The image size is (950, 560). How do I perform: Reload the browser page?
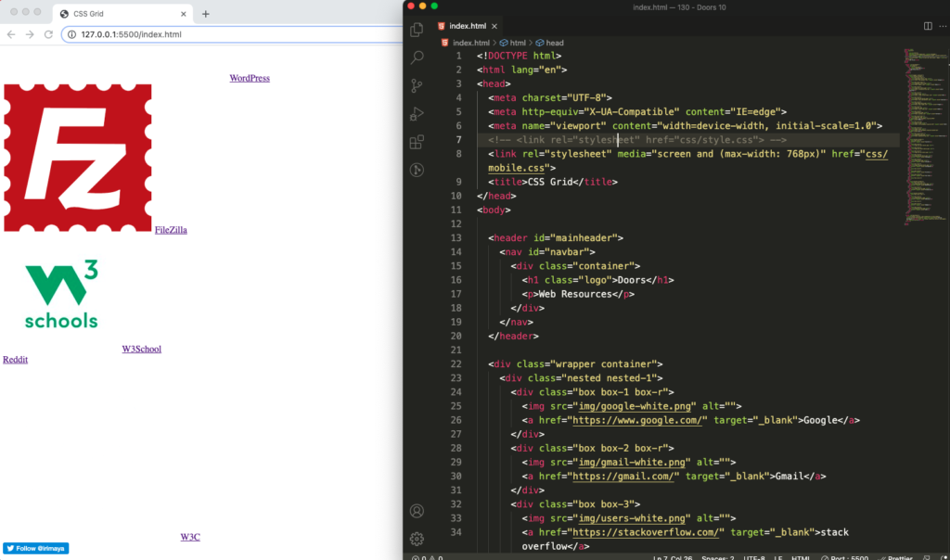click(48, 34)
